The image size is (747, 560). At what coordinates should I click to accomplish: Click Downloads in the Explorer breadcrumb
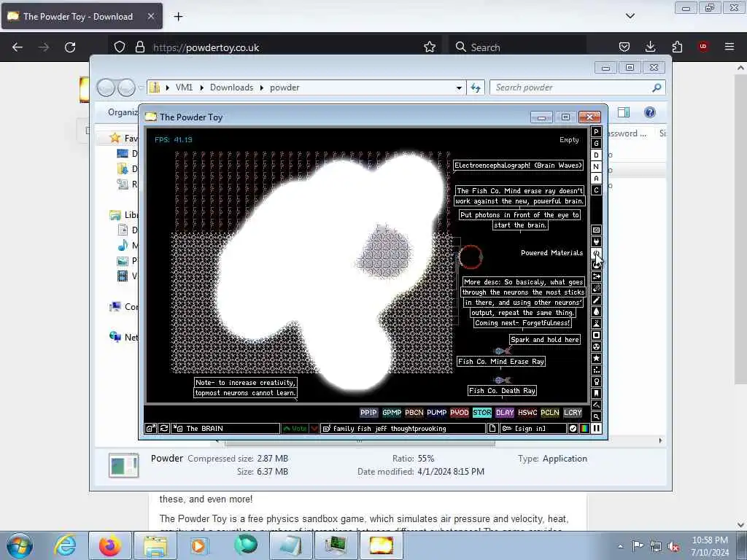(231, 87)
